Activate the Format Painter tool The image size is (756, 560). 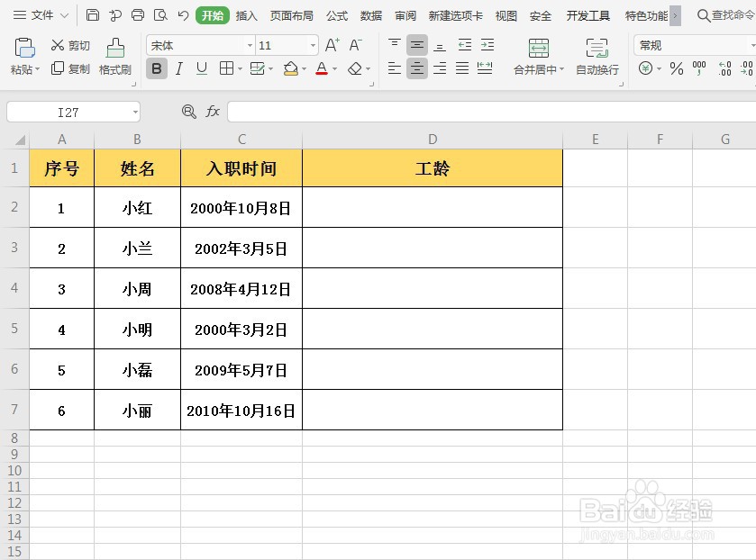[114, 56]
